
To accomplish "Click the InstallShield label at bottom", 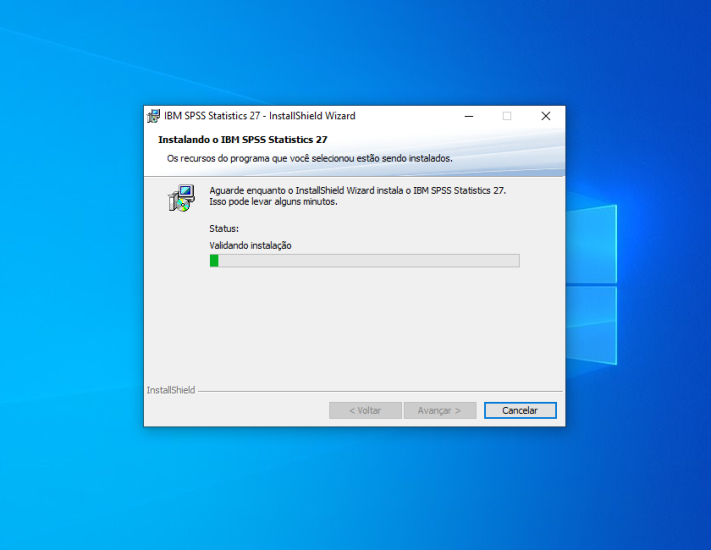I will [x=171, y=390].
